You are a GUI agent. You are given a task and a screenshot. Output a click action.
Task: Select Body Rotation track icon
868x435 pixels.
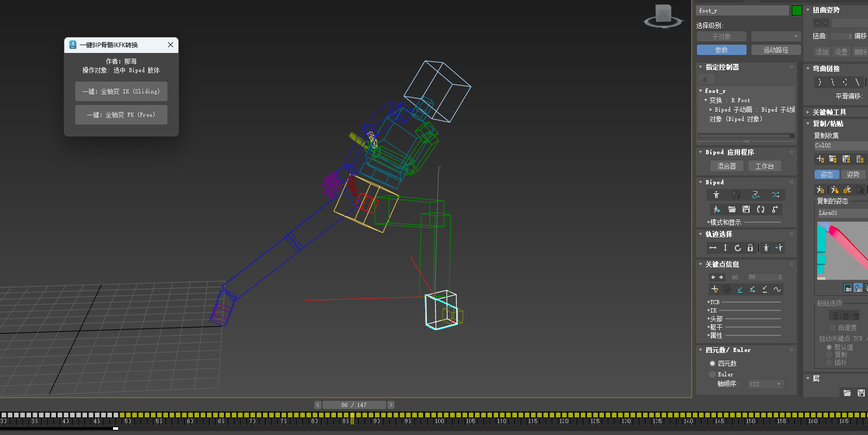point(738,248)
